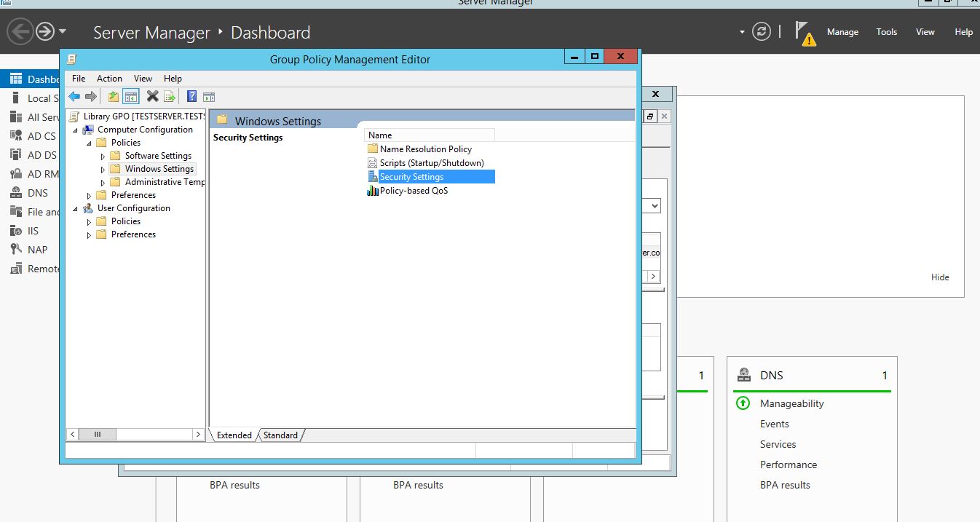Toggle Show/Hide Console Tree toolbar icon
980x522 pixels.
pos(131,96)
